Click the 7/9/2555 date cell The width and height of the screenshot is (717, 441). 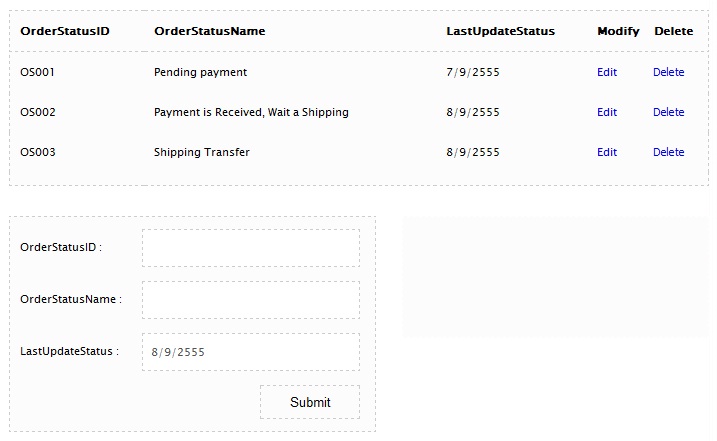pos(473,72)
